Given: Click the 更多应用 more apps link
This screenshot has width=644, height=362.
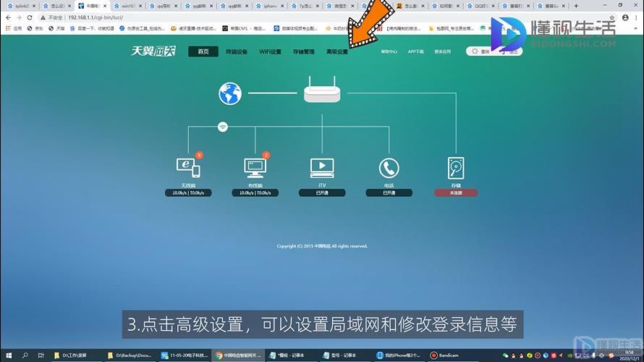Looking at the screenshot, I should (x=442, y=52).
